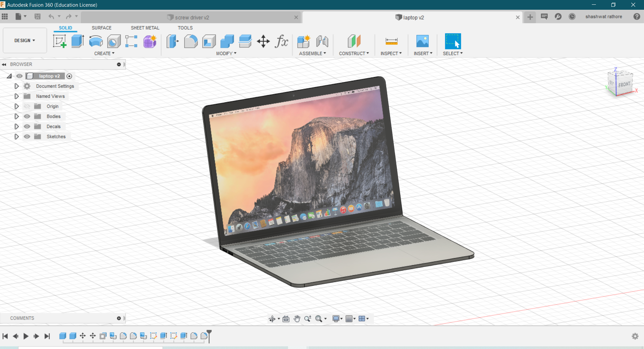Viewport: 644px width, 349px height.
Task: Activate the laptop v2 component radio button
Action: [69, 76]
